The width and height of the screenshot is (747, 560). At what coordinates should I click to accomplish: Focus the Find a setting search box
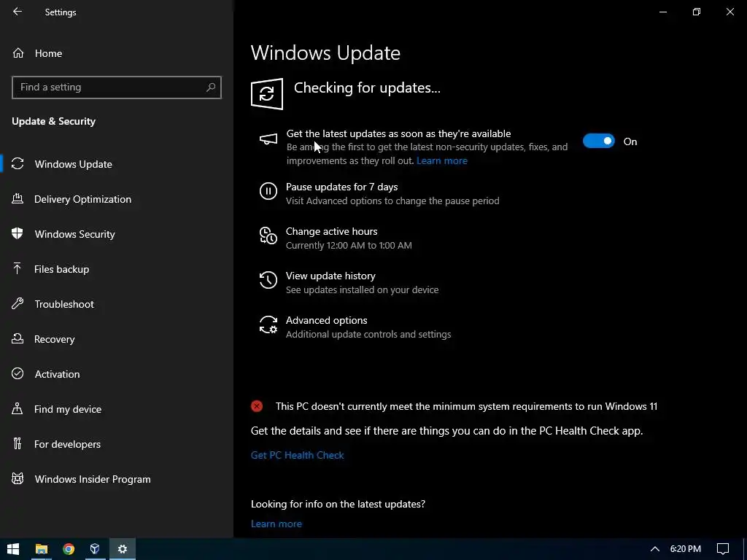pos(117,87)
